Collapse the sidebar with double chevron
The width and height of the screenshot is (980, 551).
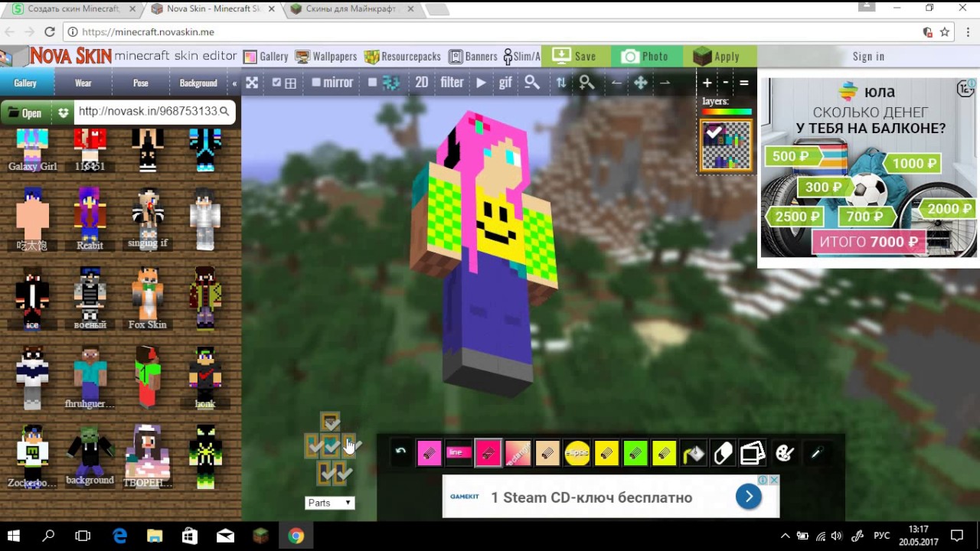click(x=234, y=83)
